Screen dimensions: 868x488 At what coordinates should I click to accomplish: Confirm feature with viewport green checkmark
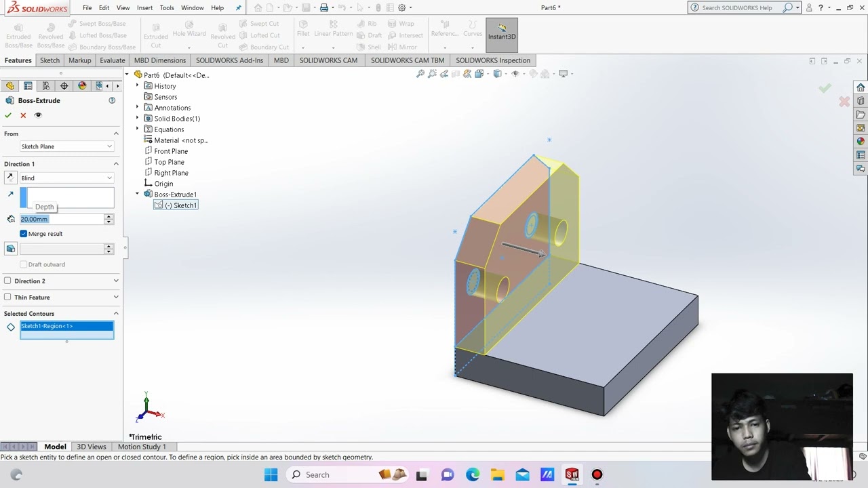pos(825,88)
